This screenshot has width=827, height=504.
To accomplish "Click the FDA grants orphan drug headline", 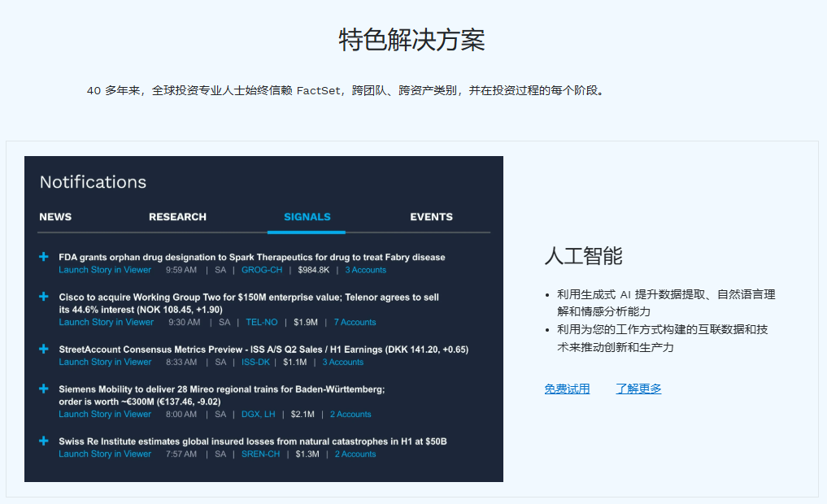I will (x=252, y=257).
